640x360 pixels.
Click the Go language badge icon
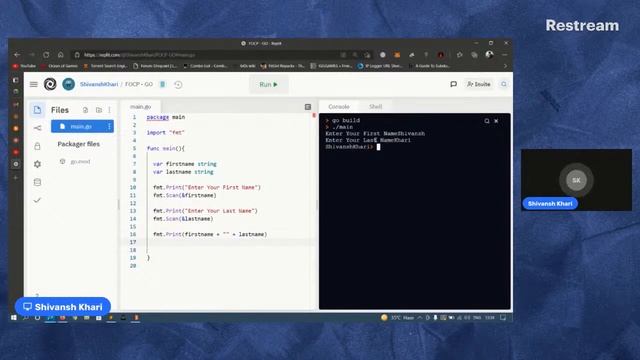pyautogui.click(x=162, y=84)
